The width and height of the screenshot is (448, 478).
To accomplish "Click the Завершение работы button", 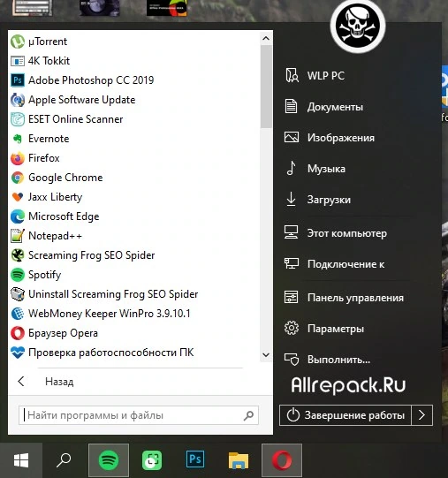I will coord(345,415).
